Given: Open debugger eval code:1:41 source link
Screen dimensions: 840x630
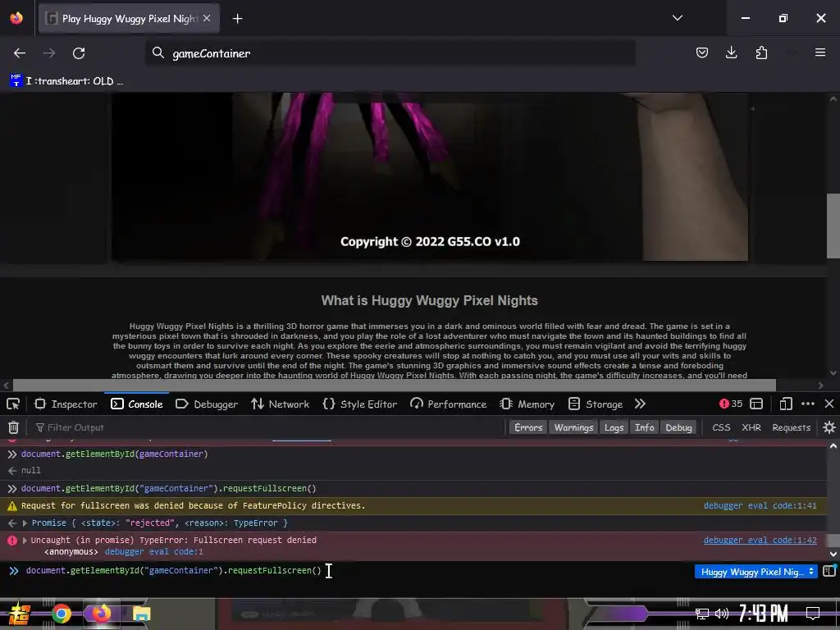Looking at the screenshot, I should 760,505.
